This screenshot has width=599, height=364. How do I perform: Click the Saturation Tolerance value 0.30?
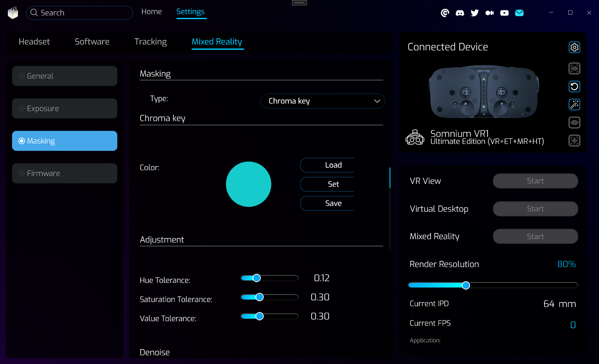320,297
